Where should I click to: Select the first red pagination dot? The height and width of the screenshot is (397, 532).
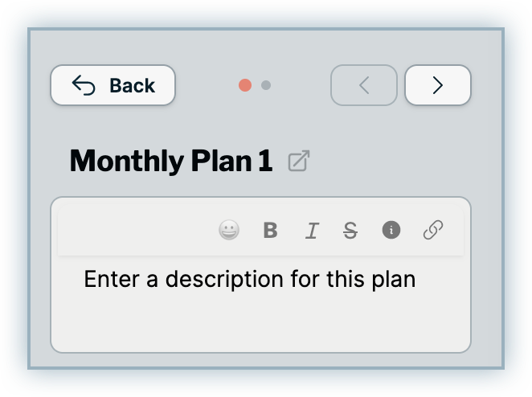coord(245,85)
